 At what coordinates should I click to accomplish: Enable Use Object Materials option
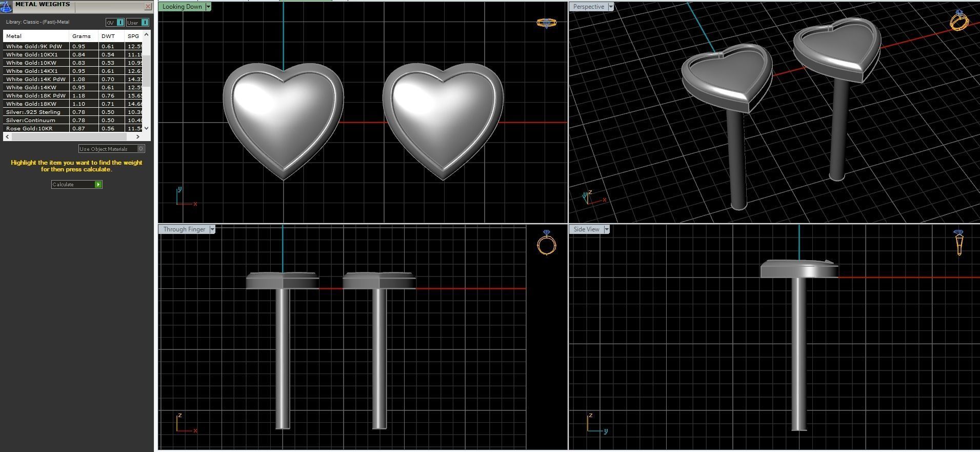tap(111, 149)
